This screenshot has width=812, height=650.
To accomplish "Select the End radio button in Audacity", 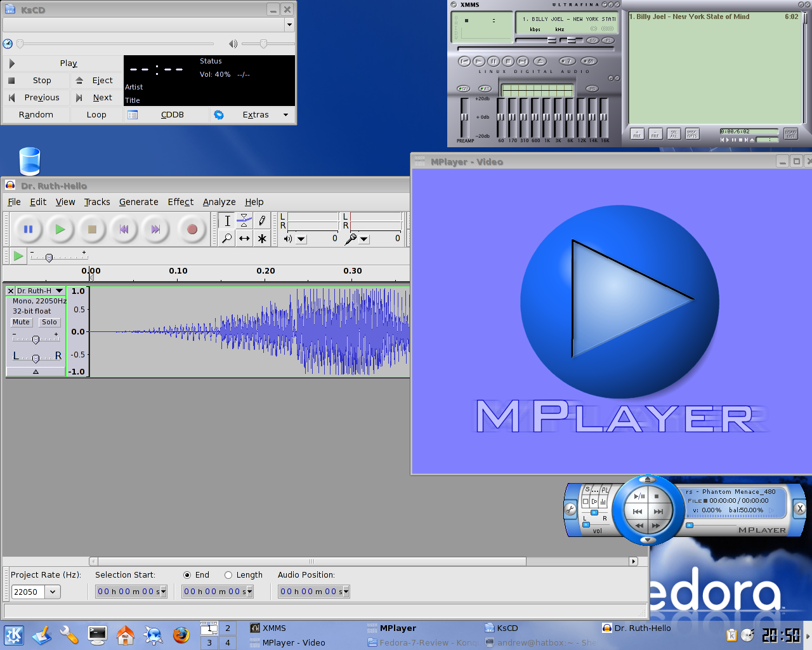I will [x=187, y=575].
